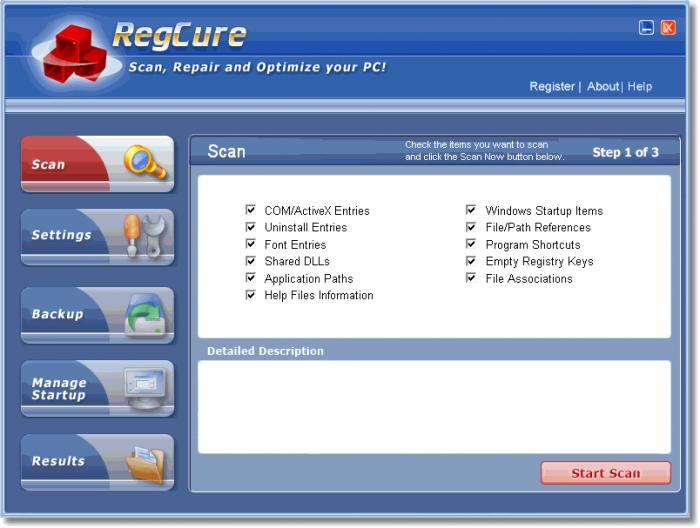
Task: Click the Results folder icon
Action: tap(145, 465)
